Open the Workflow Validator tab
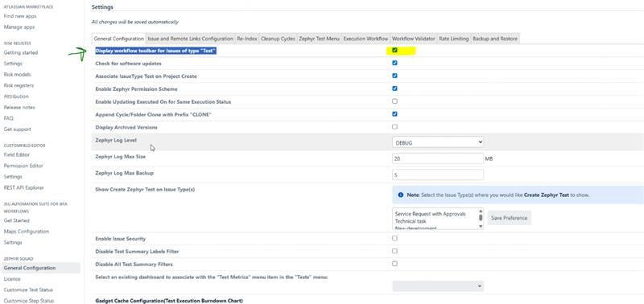Image resolution: width=644 pixels, height=304 pixels. pyautogui.click(x=413, y=39)
